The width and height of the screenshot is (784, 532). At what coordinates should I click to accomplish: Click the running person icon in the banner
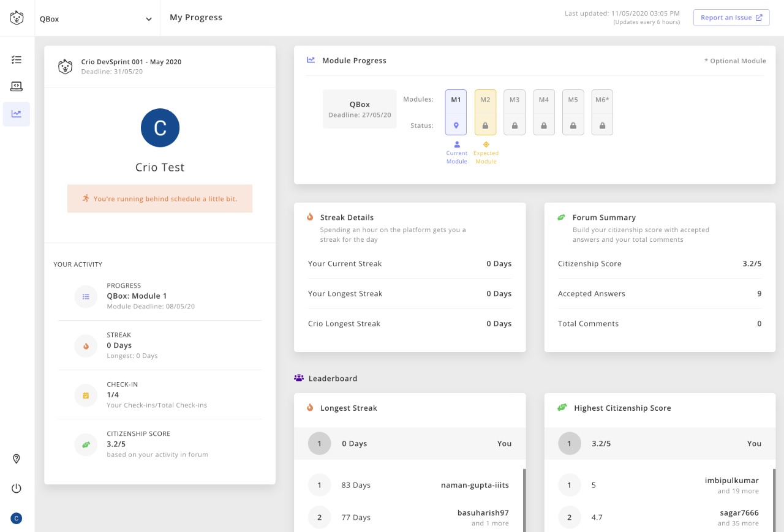pos(86,198)
